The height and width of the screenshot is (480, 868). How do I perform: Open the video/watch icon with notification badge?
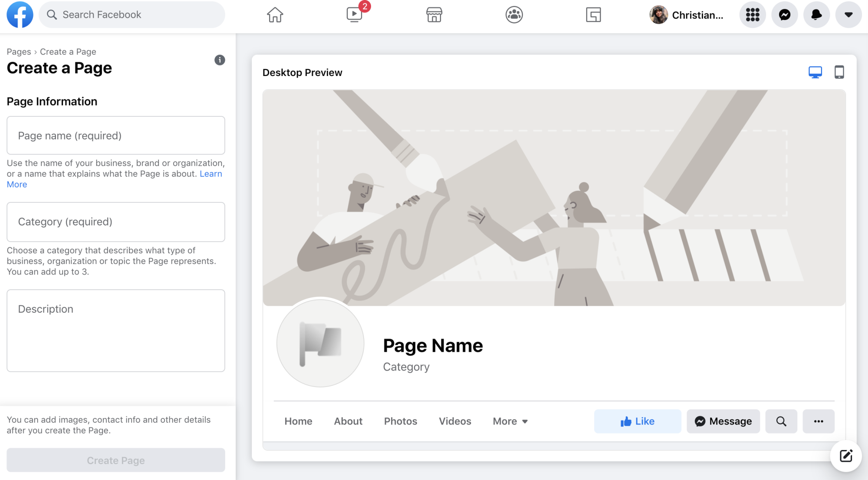point(354,15)
